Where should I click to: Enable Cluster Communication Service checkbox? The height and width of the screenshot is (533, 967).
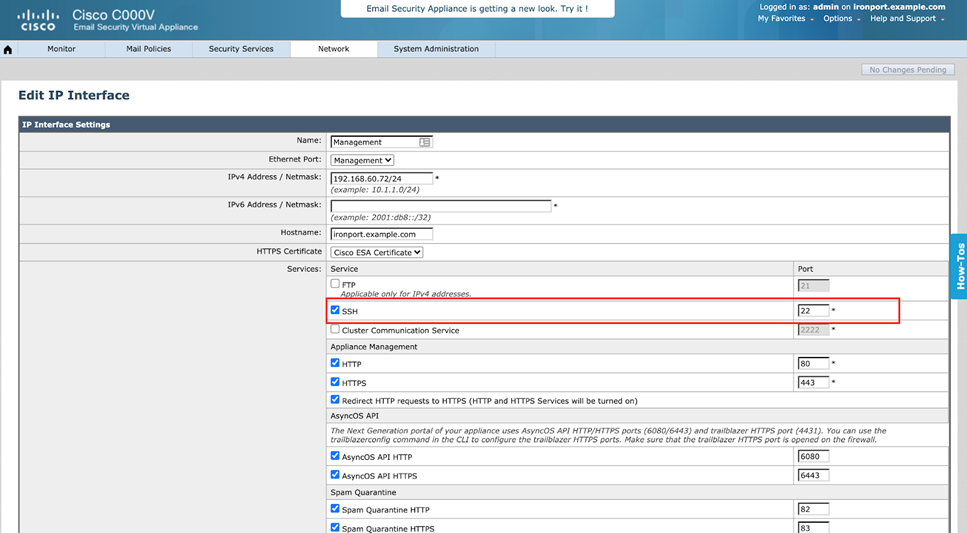click(x=335, y=329)
